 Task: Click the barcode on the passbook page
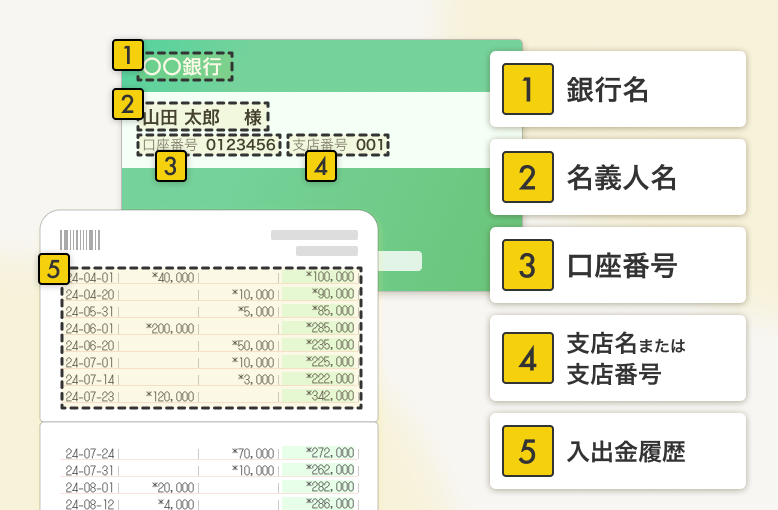pos(80,240)
